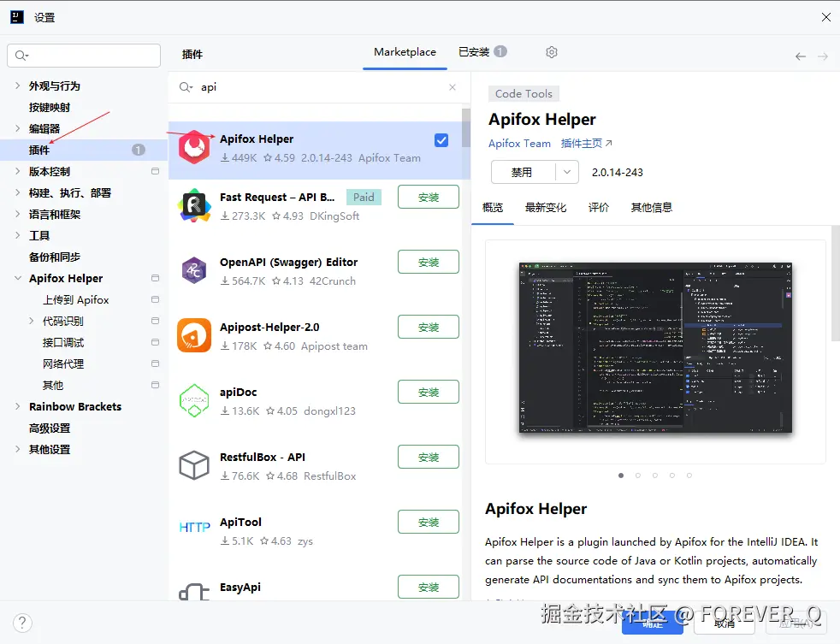Screen dimensions: 840x644
Task: Click the Fast Request plugin icon
Action: [x=194, y=206]
